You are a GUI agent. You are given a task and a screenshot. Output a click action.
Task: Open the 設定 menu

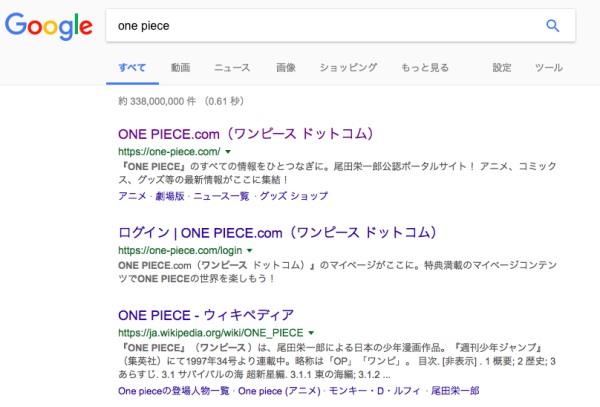click(502, 68)
